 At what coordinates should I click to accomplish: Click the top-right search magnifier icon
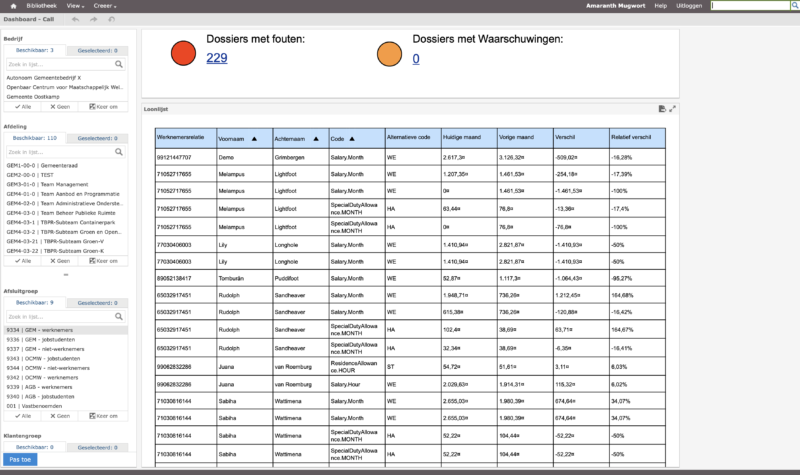pos(793,6)
